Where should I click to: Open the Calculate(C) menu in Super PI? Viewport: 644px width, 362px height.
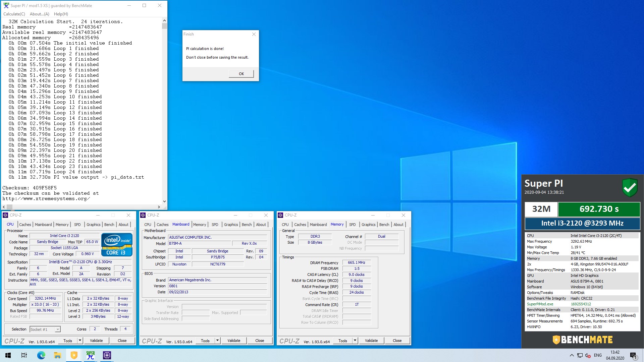[14, 14]
